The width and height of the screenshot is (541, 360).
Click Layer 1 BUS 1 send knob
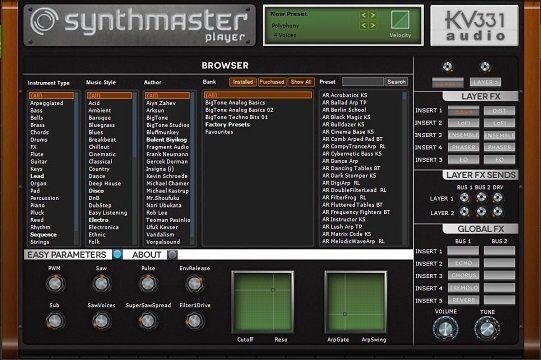tap(464, 198)
